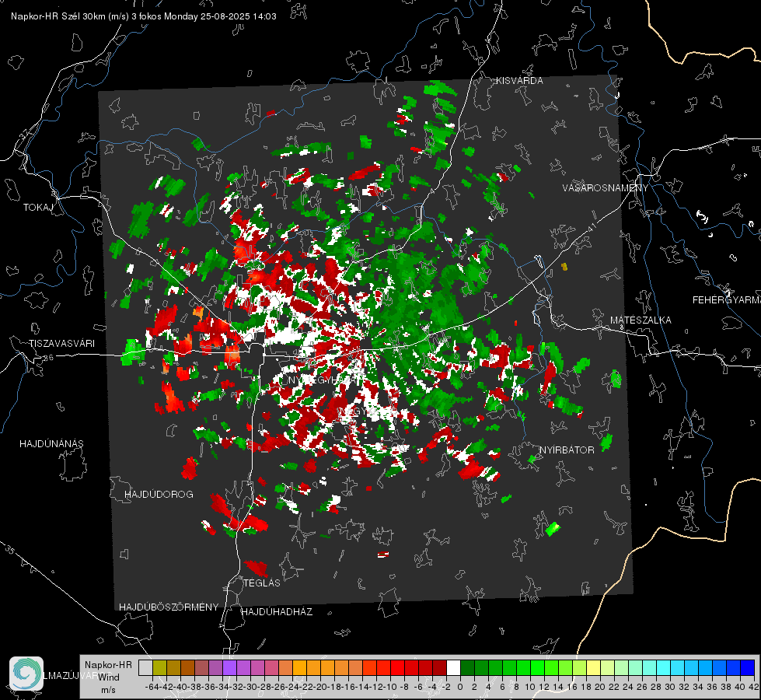761x700 pixels.
Task: Click the light gray first legend swatch
Action: (x=145, y=667)
